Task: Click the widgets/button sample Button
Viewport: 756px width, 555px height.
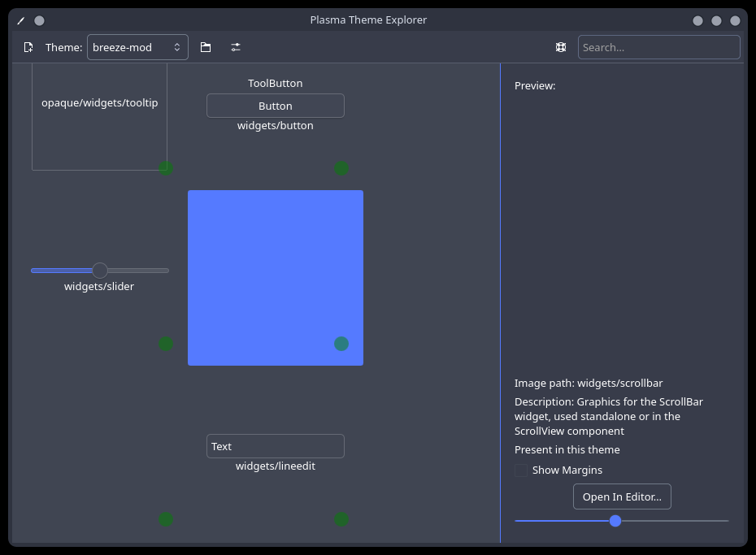Action: click(x=275, y=106)
